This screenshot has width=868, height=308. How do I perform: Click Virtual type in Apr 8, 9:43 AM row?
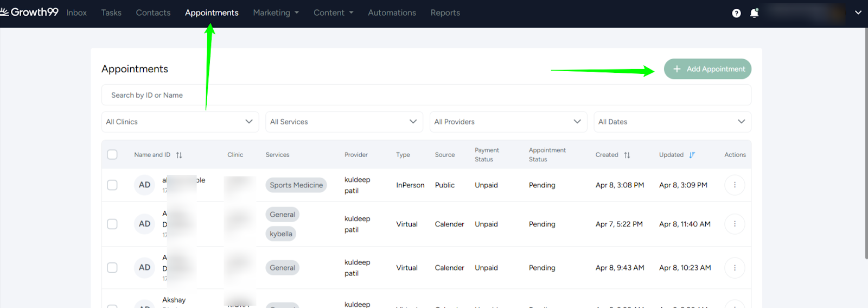407,268
